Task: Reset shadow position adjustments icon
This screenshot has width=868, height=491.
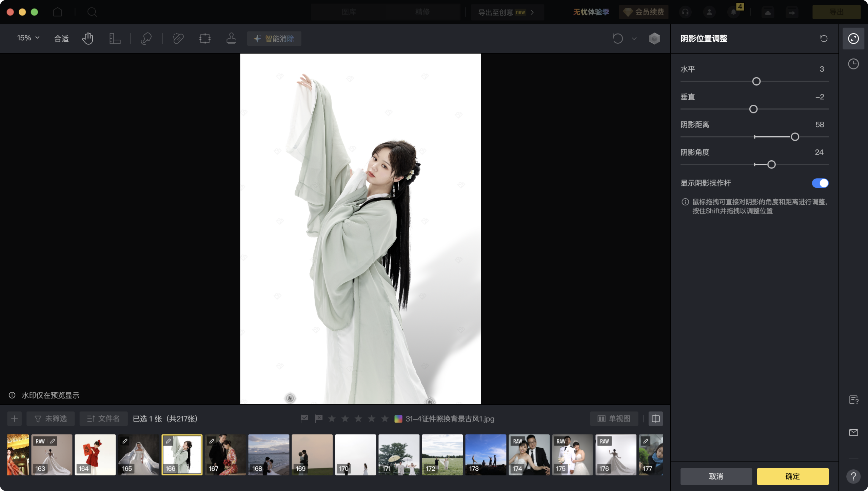Action: [x=824, y=39]
